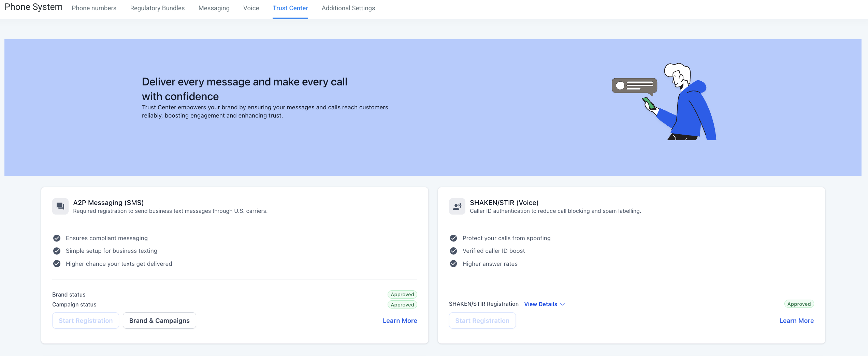Open the Phone numbers tab

click(x=94, y=8)
